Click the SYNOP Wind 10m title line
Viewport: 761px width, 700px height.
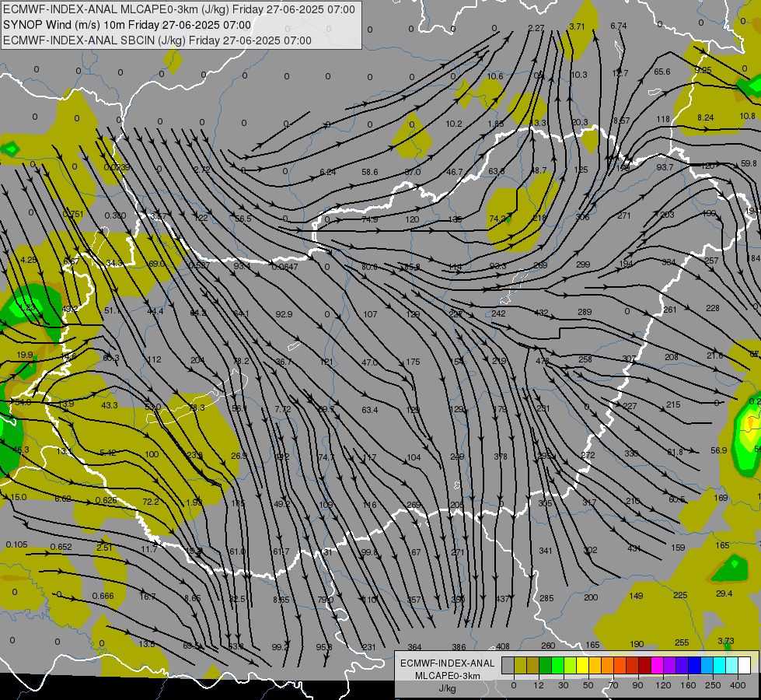[127, 25]
